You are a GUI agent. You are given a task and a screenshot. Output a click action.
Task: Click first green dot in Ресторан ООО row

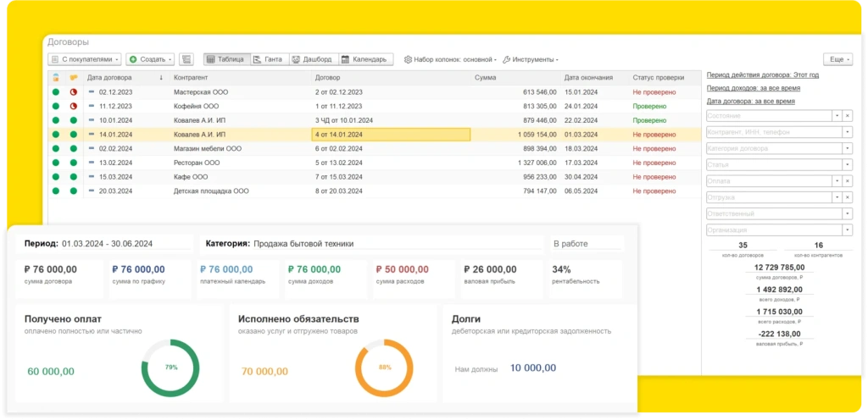(55, 163)
